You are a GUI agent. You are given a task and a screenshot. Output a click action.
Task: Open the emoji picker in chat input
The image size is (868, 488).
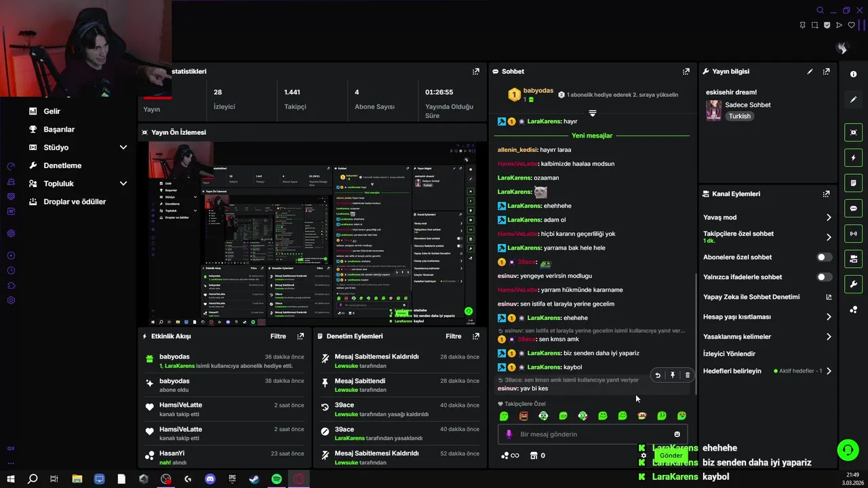click(x=677, y=434)
